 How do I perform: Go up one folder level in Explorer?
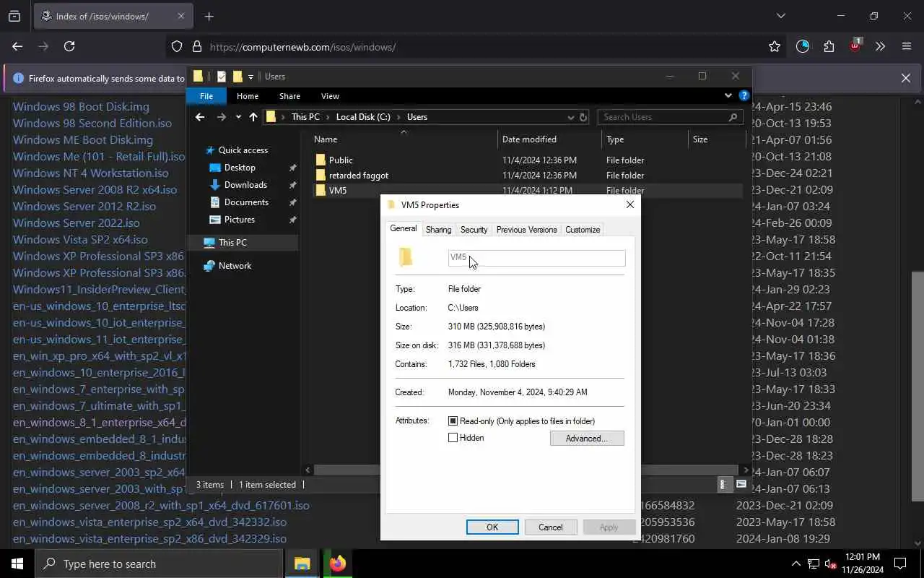click(x=253, y=117)
